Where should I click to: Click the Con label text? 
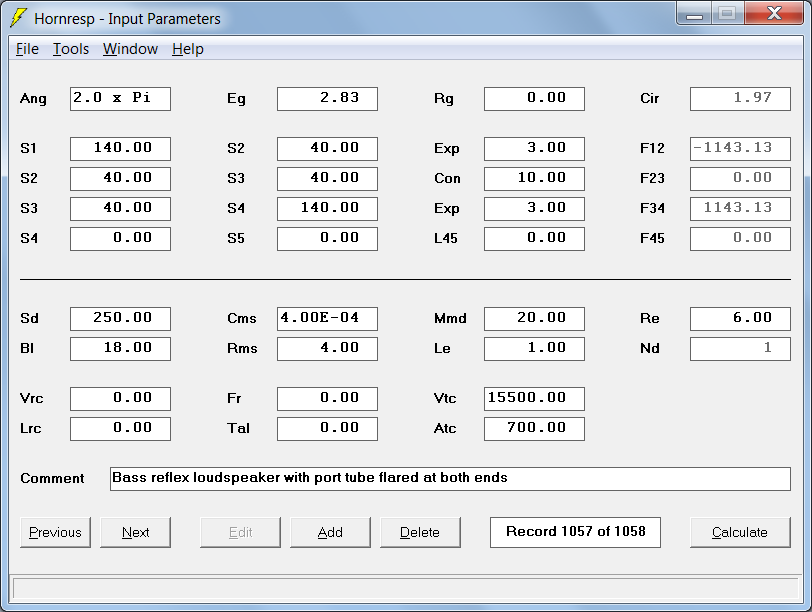coord(447,179)
